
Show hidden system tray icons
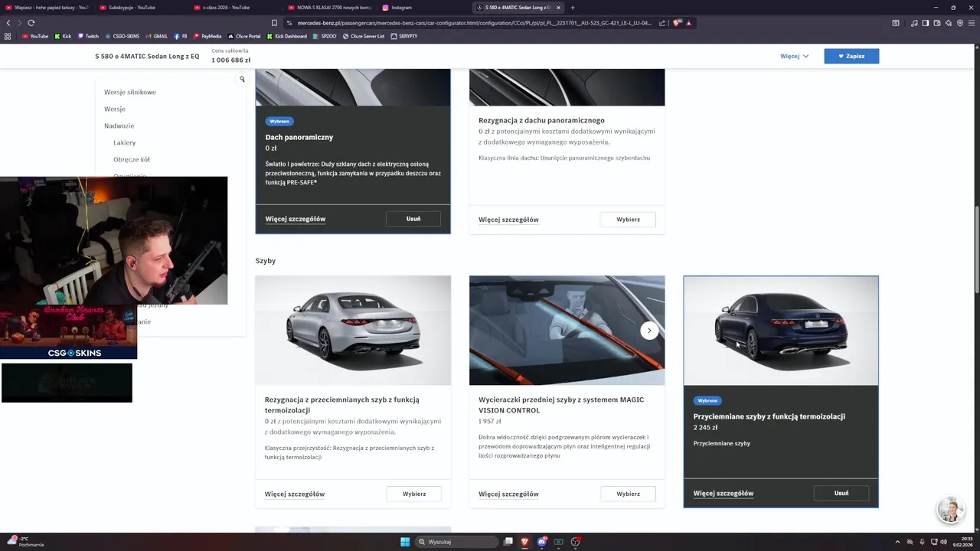898,542
